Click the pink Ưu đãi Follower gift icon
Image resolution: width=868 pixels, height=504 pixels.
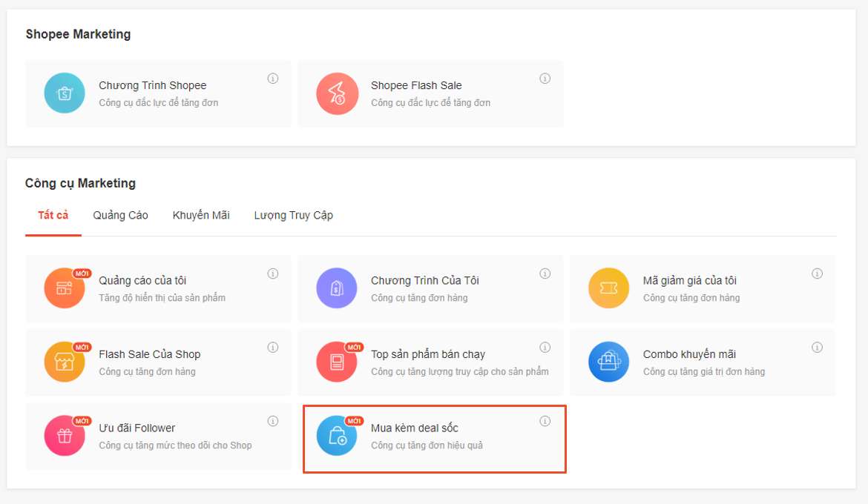click(65, 435)
